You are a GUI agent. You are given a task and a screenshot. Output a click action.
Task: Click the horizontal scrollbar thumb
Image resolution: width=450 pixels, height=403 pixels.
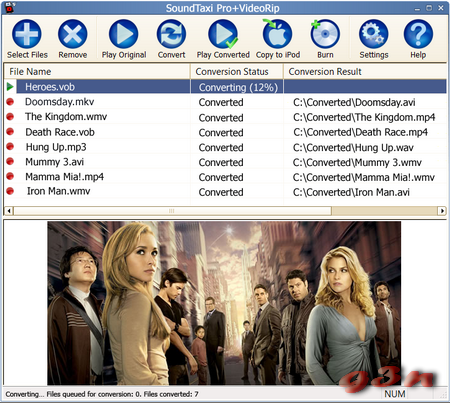[172, 211]
